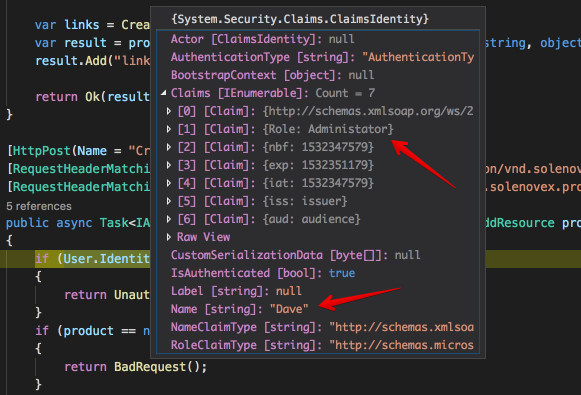Screen dimensions: 581x395
Task: Click 'result.Add("link' line
Action: (92, 61)
